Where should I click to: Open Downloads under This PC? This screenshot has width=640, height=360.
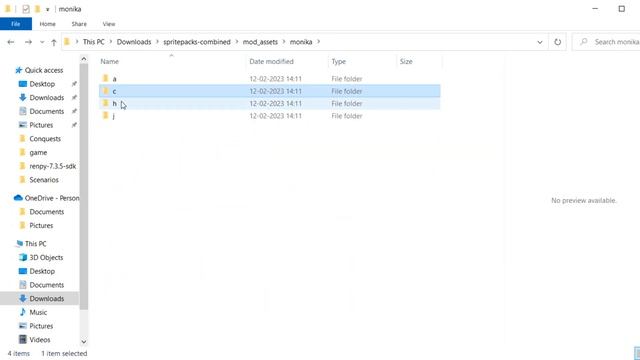(x=47, y=299)
